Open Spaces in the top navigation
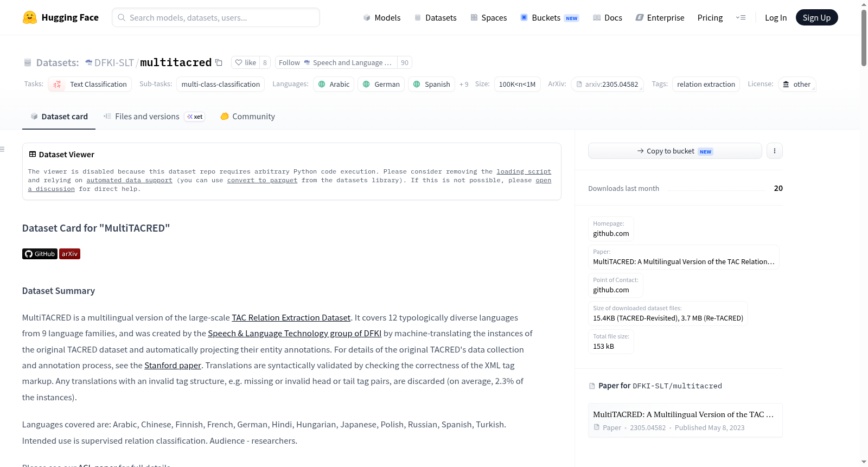The height and width of the screenshot is (467, 868). point(488,18)
